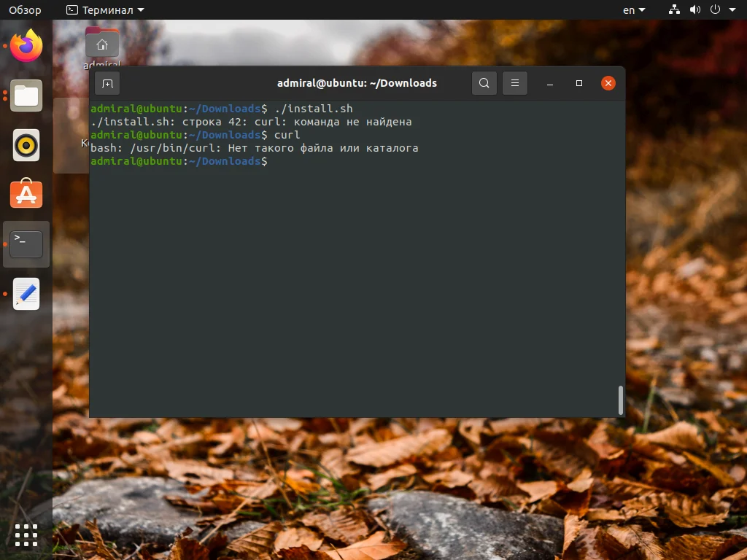Open the terminal hamburger menu

click(515, 82)
